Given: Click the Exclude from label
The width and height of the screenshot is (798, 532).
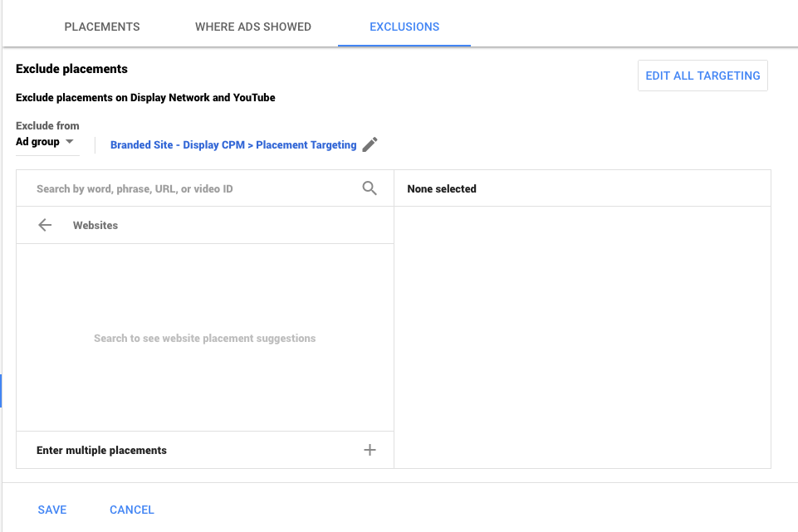Looking at the screenshot, I should pyautogui.click(x=47, y=126).
